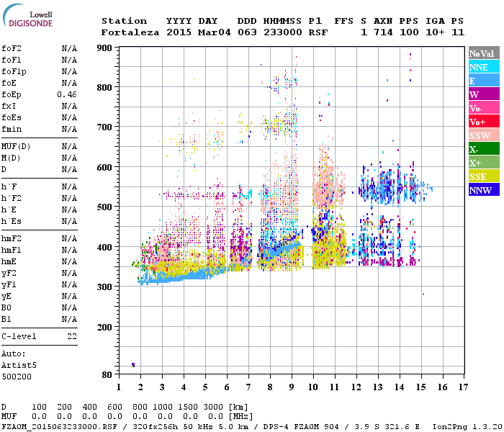Click the 3000 km distance header
The image size is (504, 432).
tap(213, 408)
